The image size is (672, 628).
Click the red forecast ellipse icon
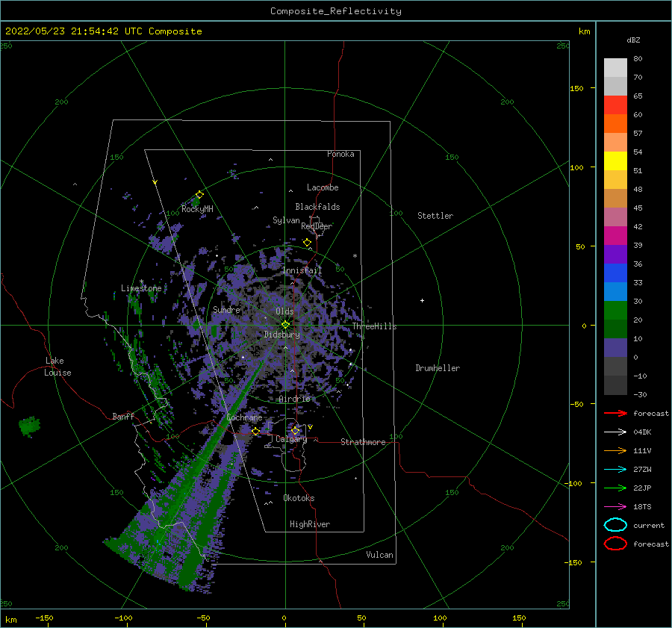click(615, 544)
